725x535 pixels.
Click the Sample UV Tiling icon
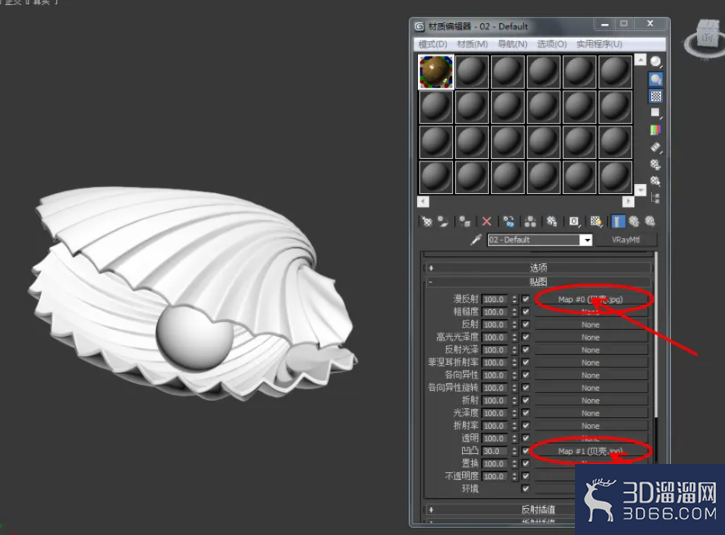coord(655,113)
